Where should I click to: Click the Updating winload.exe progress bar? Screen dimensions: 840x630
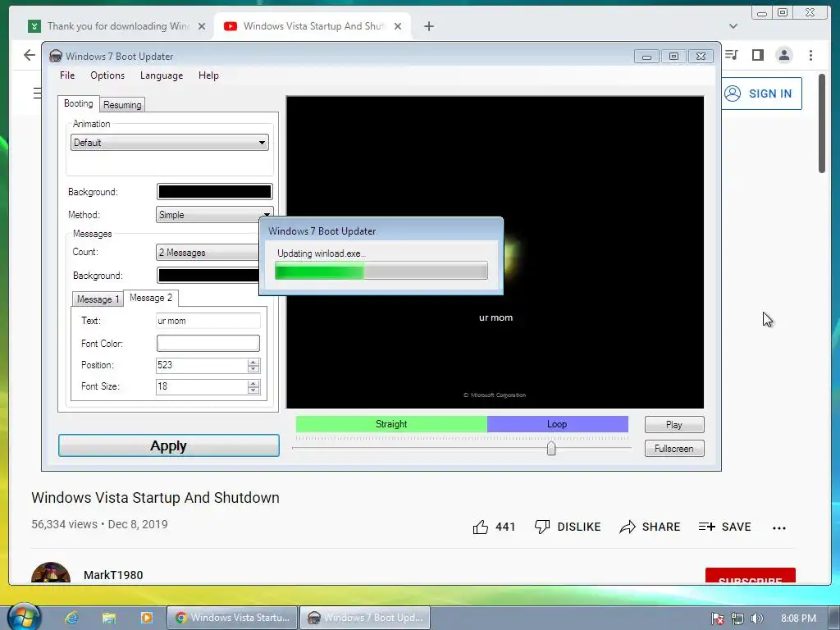point(381,271)
